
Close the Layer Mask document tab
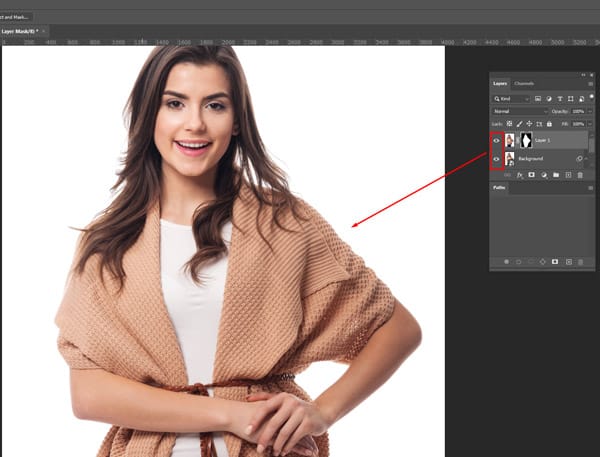pos(44,31)
